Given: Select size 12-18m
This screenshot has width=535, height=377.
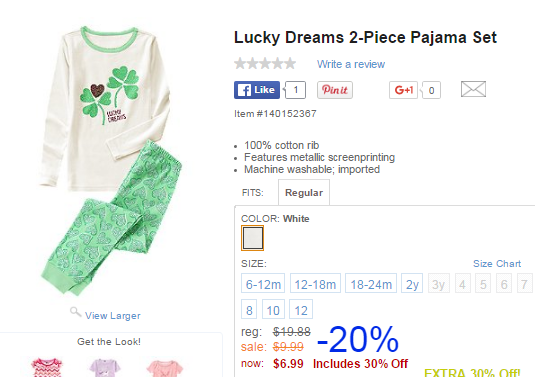Looking at the screenshot, I should tap(315, 283).
